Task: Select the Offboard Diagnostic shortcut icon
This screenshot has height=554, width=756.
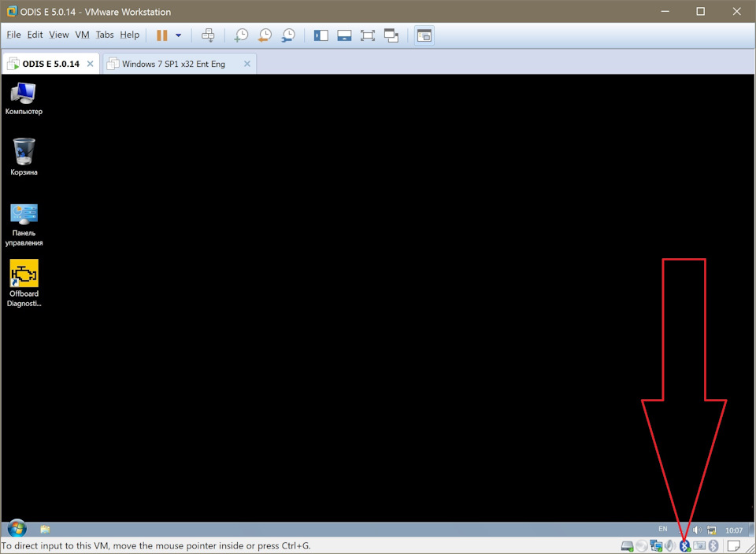Action: pyautogui.click(x=24, y=283)
